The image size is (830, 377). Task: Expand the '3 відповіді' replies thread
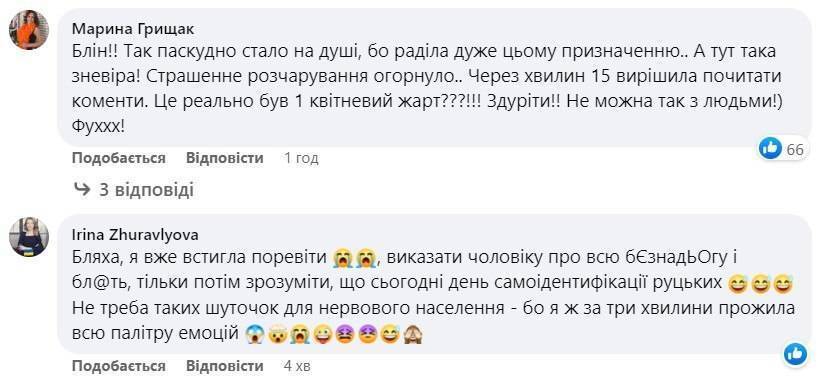(146, 190)
